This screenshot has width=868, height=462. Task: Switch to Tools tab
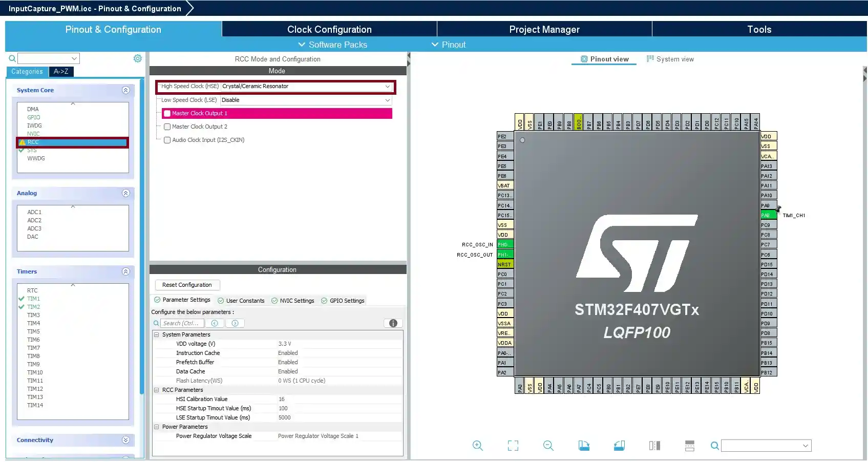click(759, 29)
